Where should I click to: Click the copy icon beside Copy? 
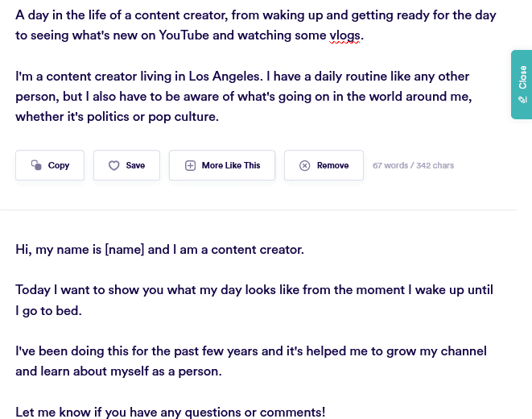tap(36, 165)
